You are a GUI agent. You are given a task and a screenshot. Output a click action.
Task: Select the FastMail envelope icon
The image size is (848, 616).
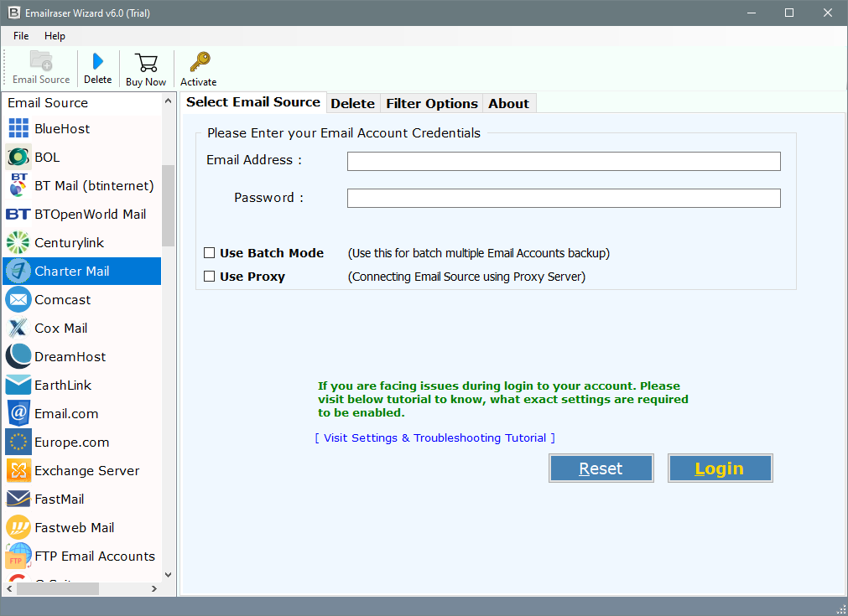[x=18, y=499]
